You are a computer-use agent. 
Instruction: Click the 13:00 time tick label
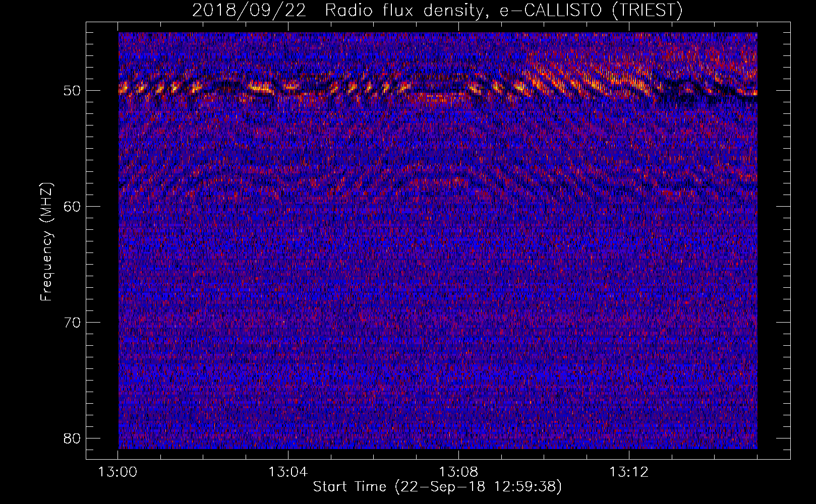(118, 472)
